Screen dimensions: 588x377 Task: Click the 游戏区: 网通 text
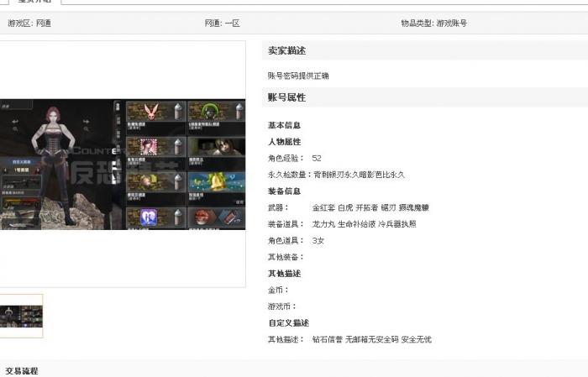29,24
